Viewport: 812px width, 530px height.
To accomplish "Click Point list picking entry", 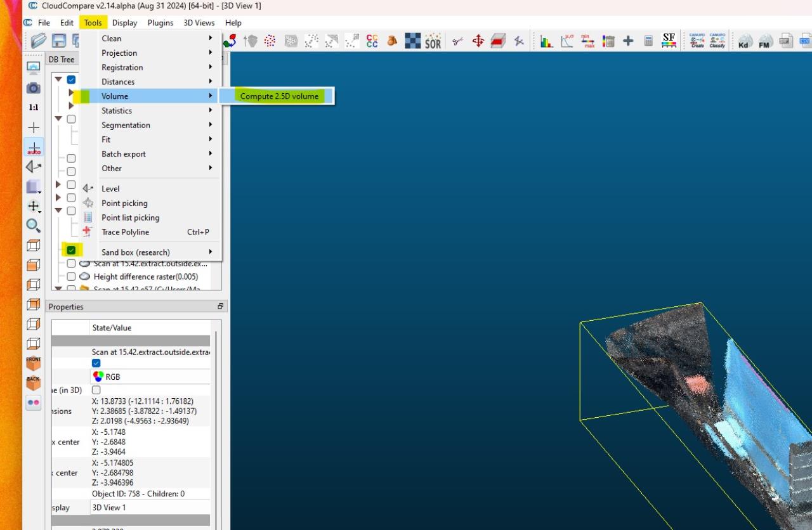I will 130,217.
